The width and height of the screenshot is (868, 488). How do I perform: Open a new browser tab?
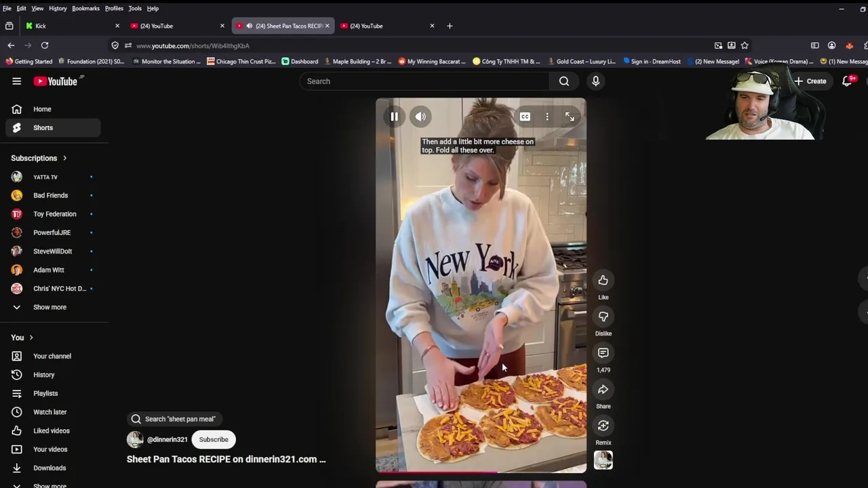(449, 26)
